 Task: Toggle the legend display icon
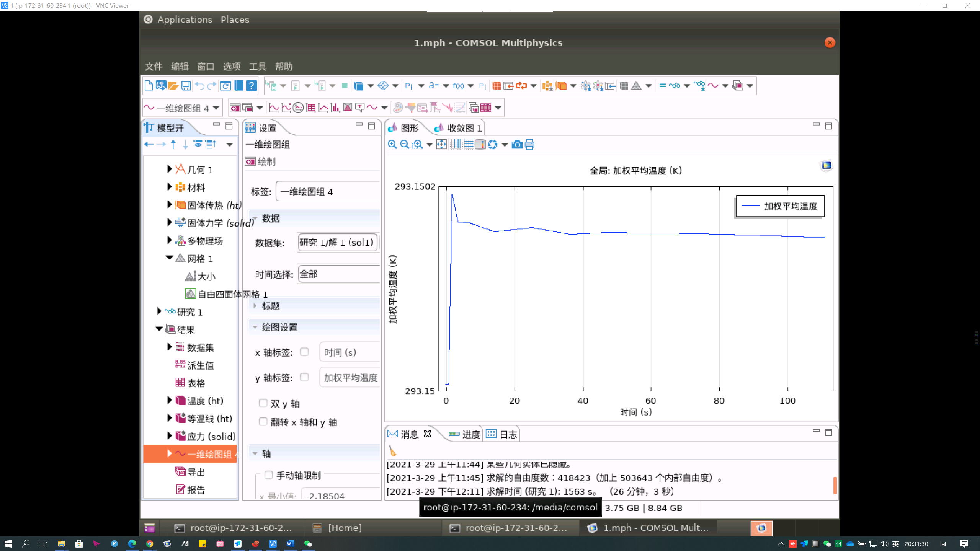[x=480, y=145]
